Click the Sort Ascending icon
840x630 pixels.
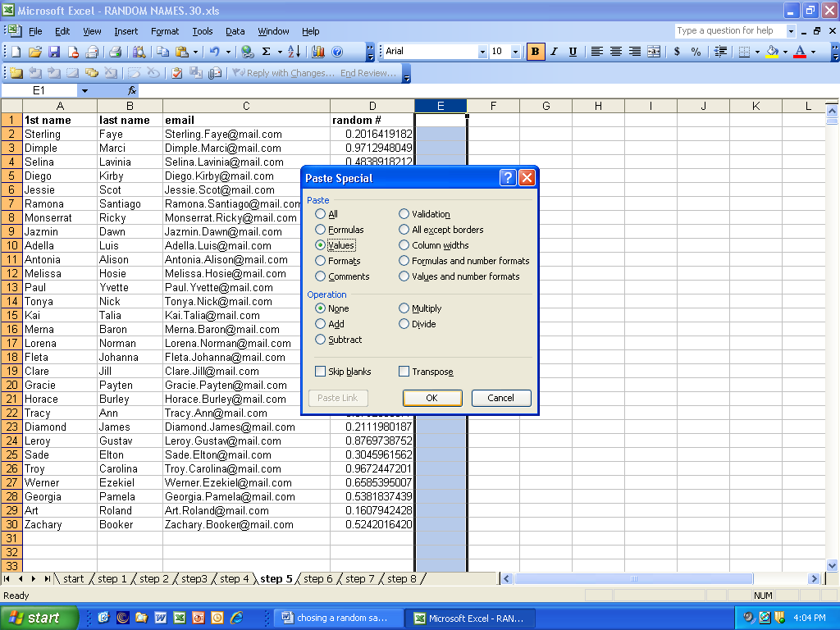pos(294,52)
